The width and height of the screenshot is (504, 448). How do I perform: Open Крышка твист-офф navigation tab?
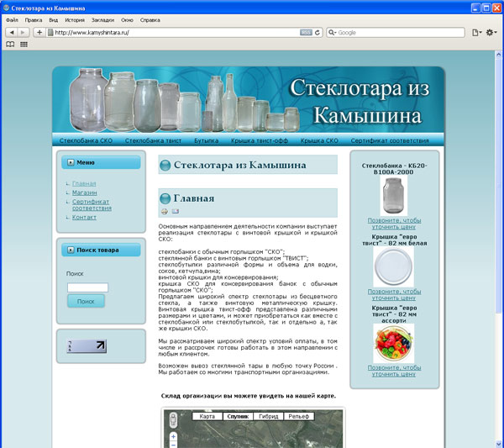[260, 140]
